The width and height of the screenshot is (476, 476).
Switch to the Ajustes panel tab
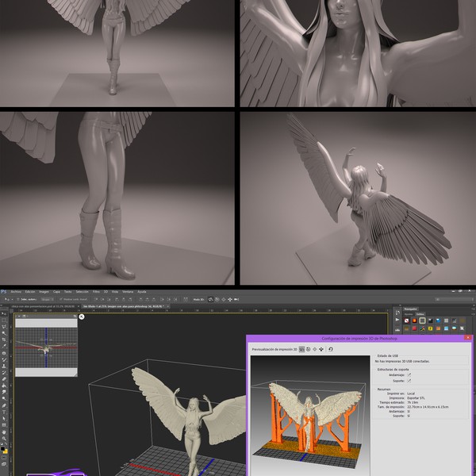pos(409,314)
